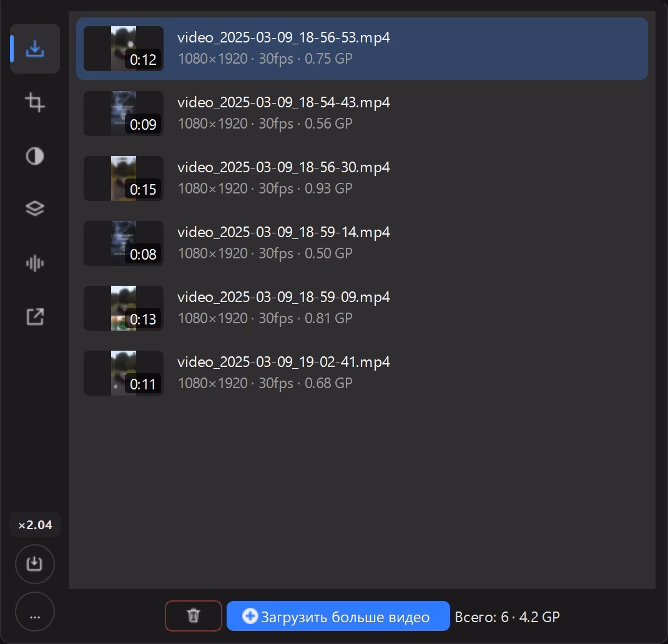Click the trash delete button

[194, 616]
